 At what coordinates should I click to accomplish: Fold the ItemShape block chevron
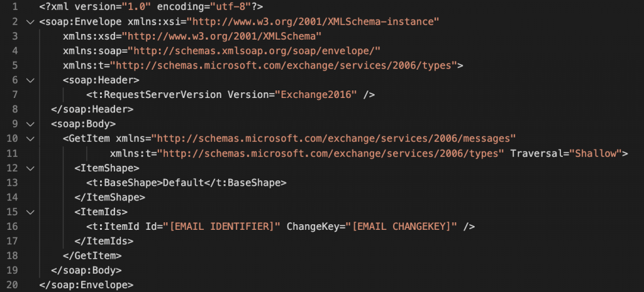click(30, 168)
